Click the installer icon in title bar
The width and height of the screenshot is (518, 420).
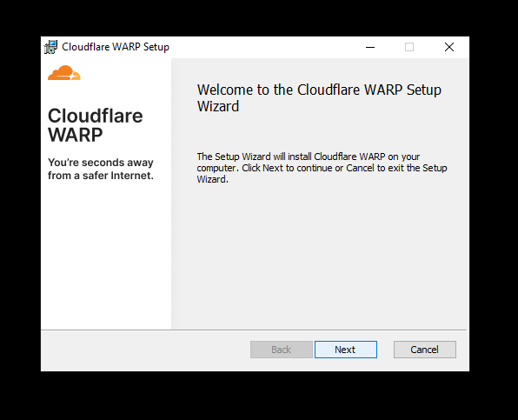(x=50, y=47)
